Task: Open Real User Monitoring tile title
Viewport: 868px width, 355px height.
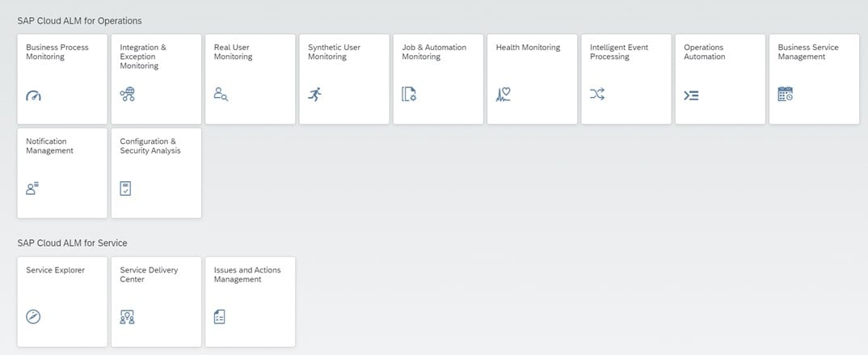Action: click(x=233, y=52)
